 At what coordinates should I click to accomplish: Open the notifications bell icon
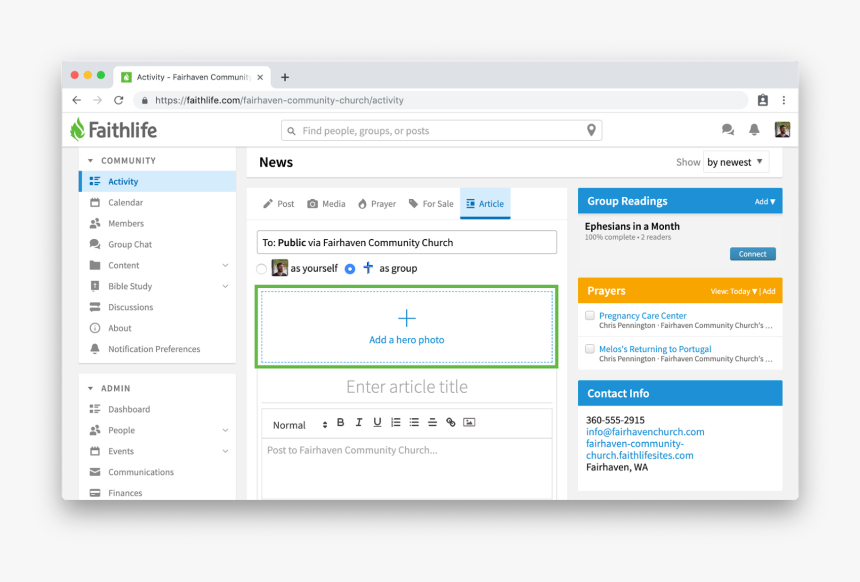pos(754,130)
